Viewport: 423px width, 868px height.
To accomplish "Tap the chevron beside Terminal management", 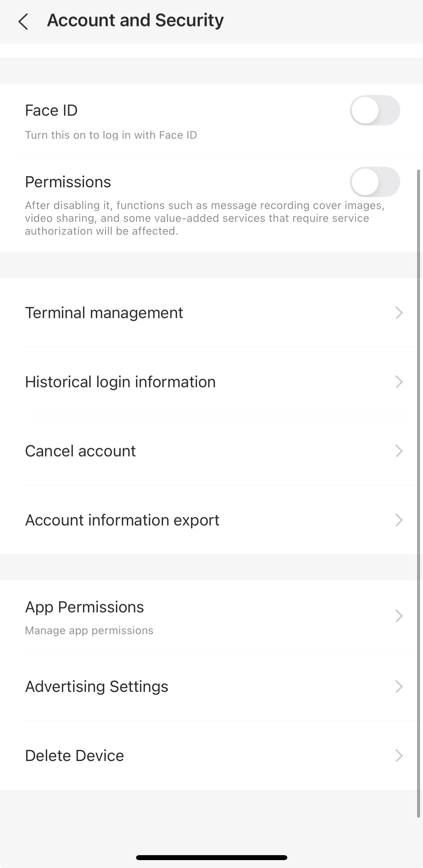I will click(399, 313).
